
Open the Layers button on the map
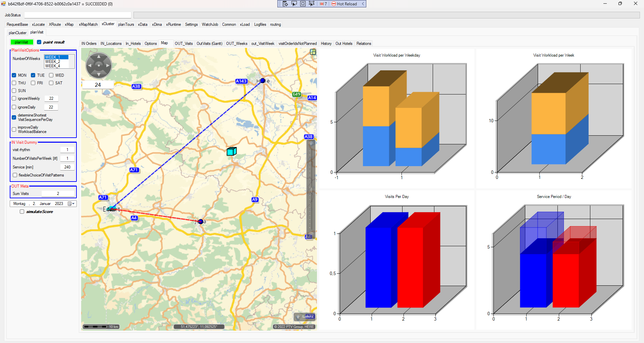[x=305, y=317]
